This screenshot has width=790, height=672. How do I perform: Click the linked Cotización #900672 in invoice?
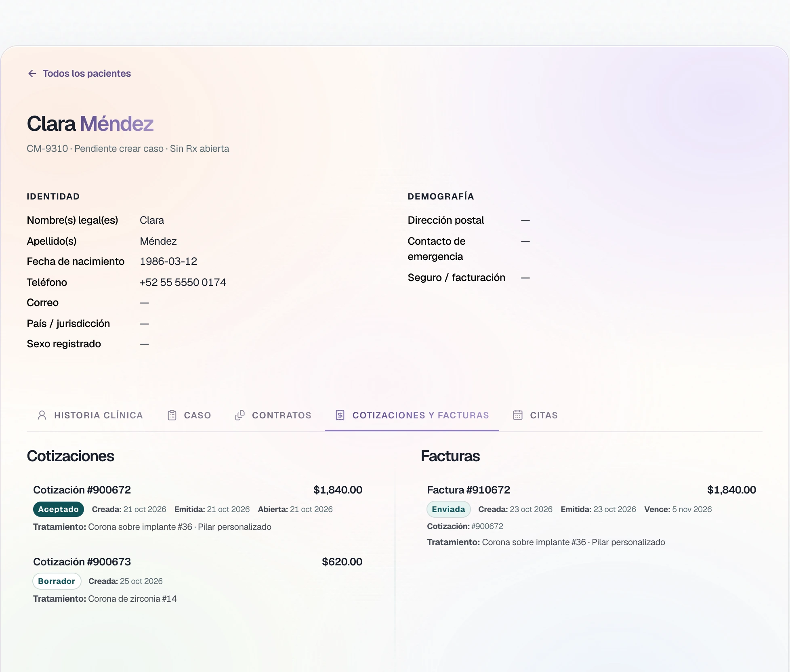[465, 526]
